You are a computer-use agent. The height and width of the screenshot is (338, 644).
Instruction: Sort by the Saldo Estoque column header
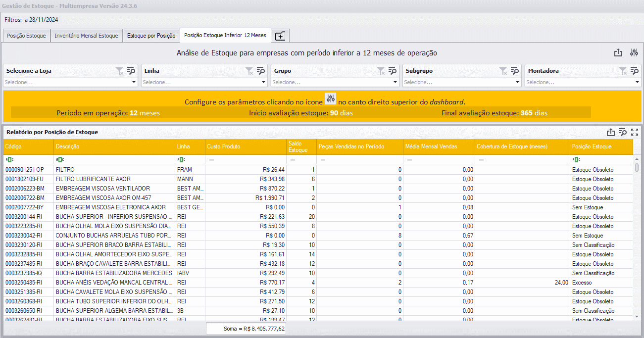click(x=301, y=147)
